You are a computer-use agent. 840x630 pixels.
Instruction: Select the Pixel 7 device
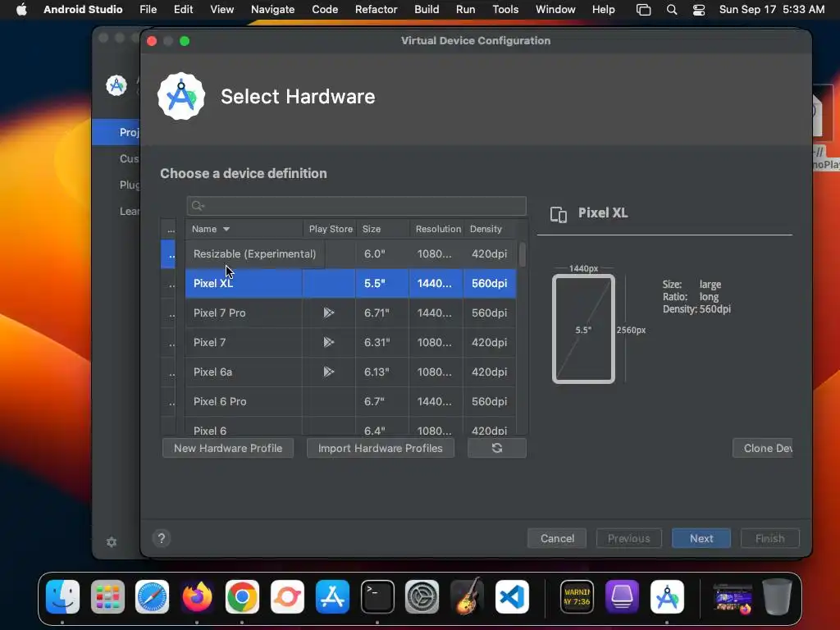[x=351, y=342]
